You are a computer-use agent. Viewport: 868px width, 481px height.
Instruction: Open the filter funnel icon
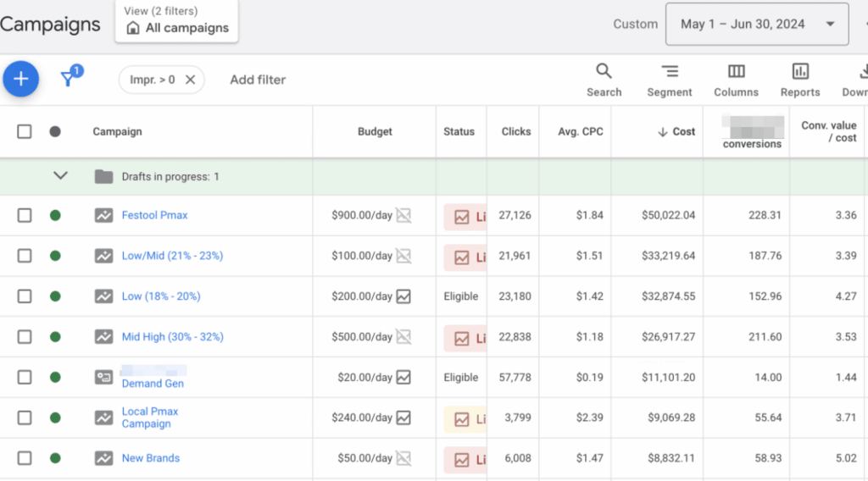click(x=68, y=79)
